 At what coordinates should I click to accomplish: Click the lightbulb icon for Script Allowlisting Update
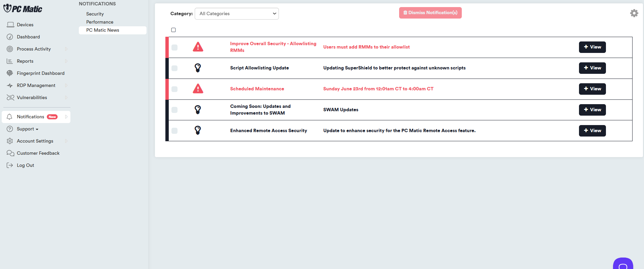[198, 68]
